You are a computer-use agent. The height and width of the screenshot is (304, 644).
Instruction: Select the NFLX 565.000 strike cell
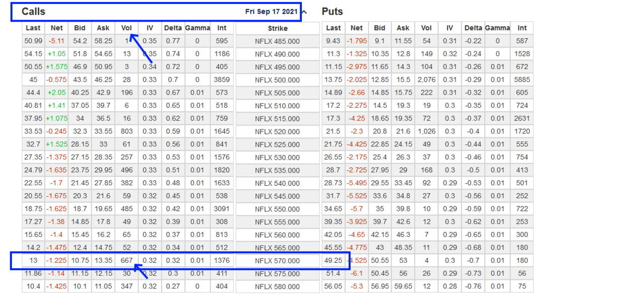pos(278,248)
